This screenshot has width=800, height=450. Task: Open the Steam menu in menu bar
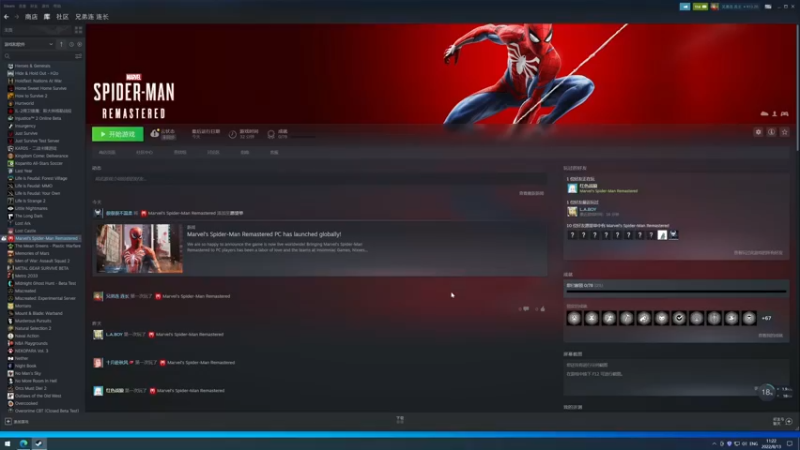[x=9, y=6]
